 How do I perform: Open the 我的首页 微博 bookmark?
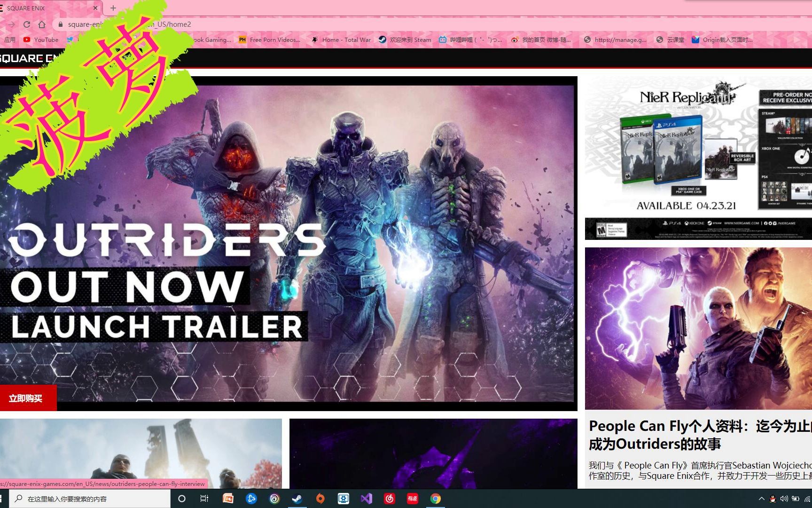(541, 40)
